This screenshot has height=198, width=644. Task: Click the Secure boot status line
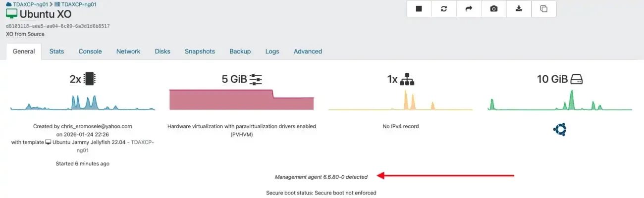click(321, 193)
